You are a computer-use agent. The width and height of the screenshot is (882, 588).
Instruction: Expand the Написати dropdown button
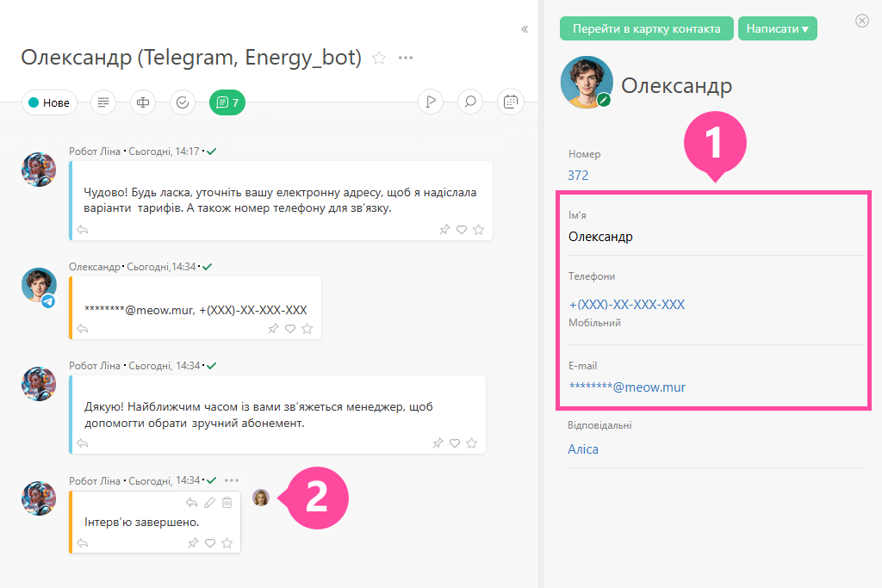pyautogui.click(x=777, y=28)
